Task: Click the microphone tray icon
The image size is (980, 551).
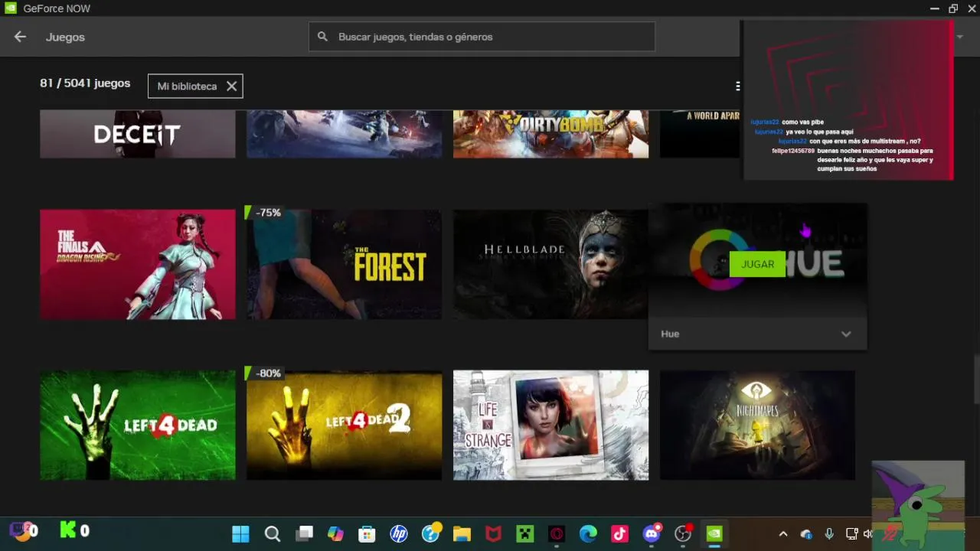Action: pos(829,534)
